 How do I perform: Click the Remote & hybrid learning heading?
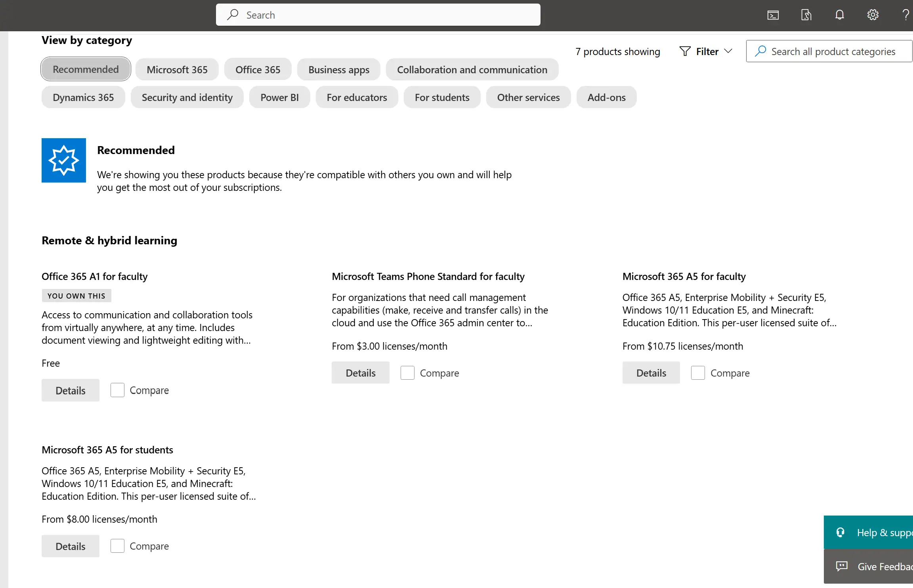109,240
